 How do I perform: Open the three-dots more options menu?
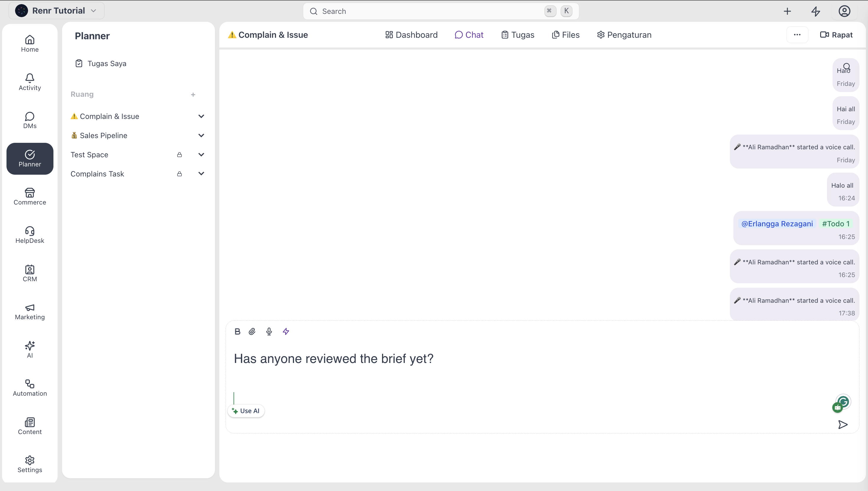797,35
